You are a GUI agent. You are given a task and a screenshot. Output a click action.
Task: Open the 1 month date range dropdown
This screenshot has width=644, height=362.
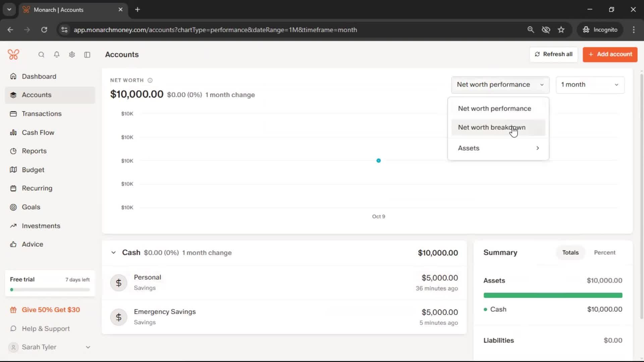click(x=590, y=85)
